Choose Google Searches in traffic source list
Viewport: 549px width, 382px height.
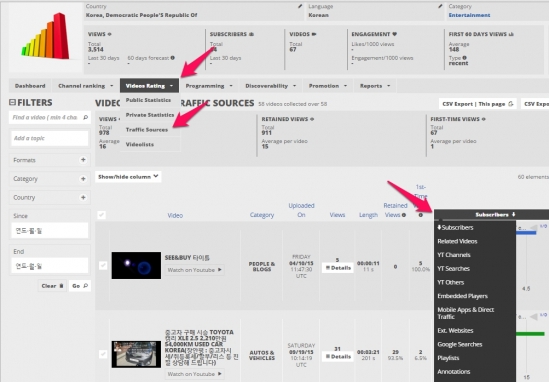pyautogui.click(x=460, y=344)
